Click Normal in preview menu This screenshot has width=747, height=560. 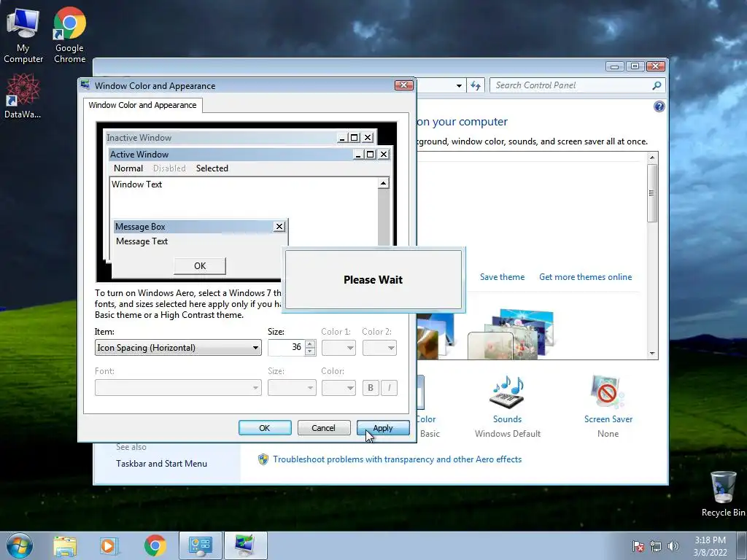(x=128, y=168)
